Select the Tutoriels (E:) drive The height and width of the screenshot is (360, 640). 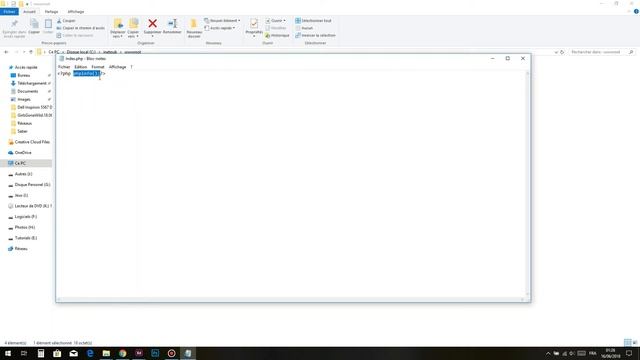(x=26, y=238)
